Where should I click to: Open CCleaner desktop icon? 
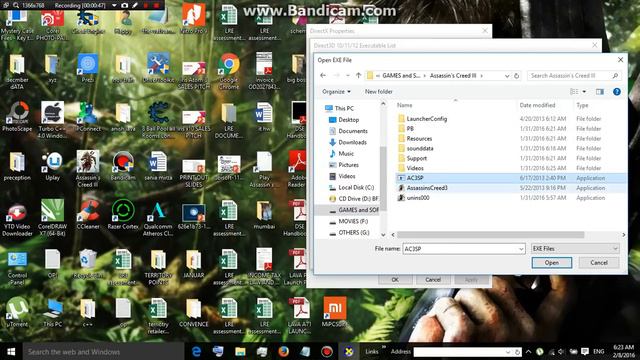[x=88, y=214]
